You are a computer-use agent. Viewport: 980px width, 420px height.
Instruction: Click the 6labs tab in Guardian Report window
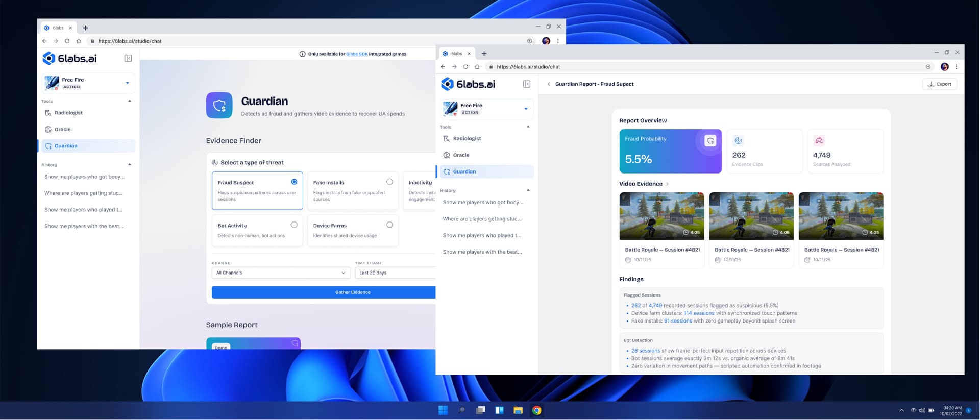(x=457, y=54)
